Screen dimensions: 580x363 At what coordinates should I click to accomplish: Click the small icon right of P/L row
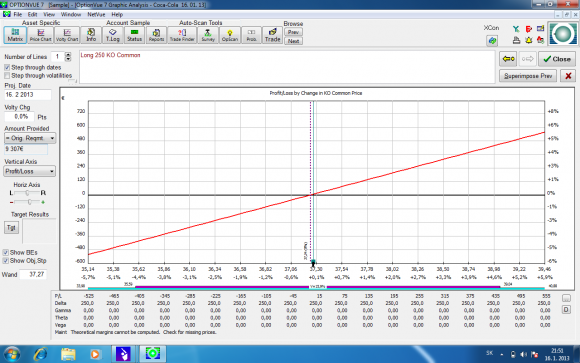click(x=566, y=298)
